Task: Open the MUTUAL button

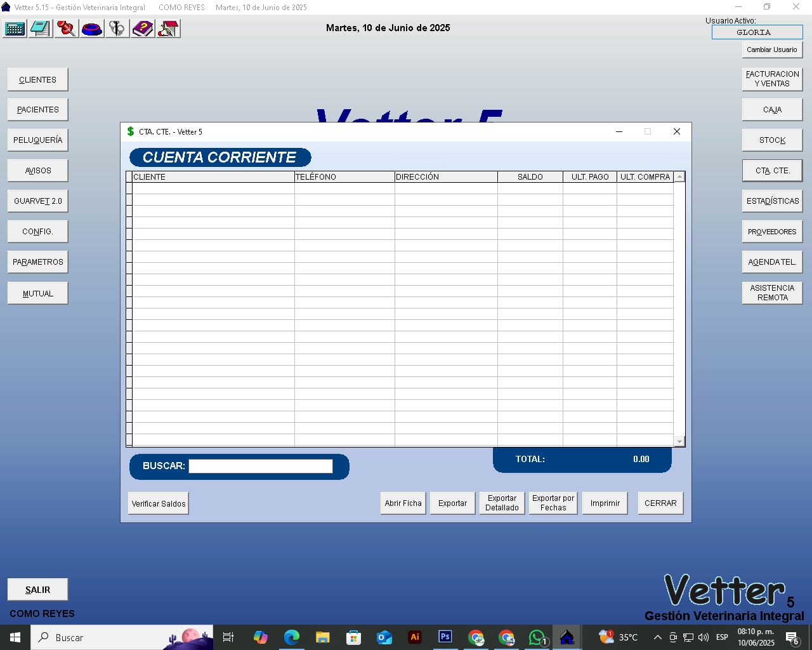Action: (37, 293)
